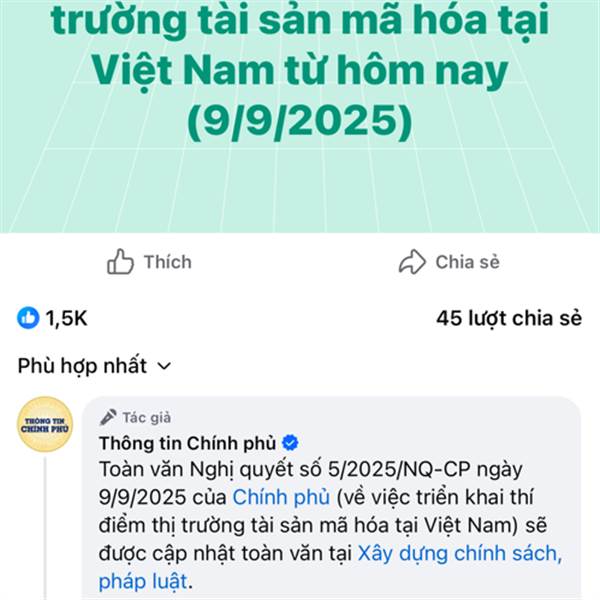Click the thumbs-up Thích icon
The image size is (600, 600).
coord(120,262)
